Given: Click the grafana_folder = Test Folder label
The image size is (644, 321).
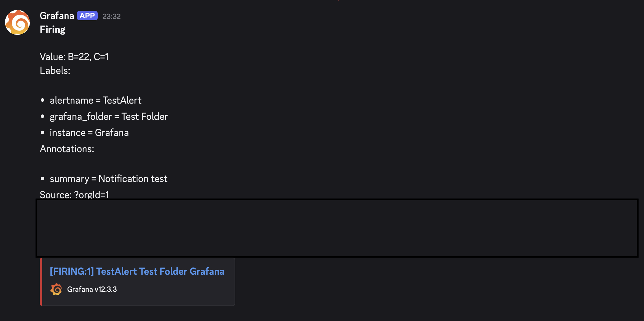Looking at the screenshot, I should tap(109, 116).
